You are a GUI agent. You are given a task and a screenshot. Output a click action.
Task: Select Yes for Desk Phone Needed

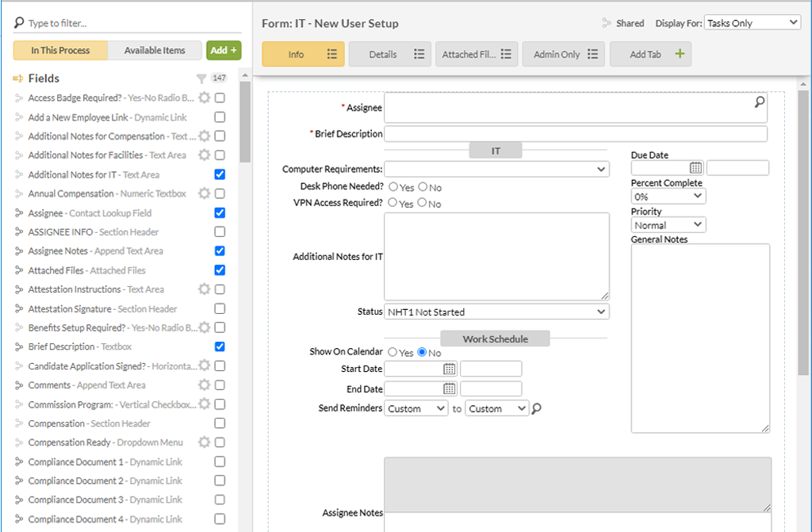(x=393, y=186)
